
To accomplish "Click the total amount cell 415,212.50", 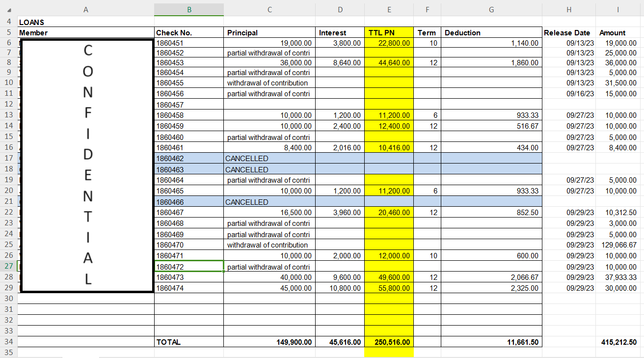I will point(619,342).
